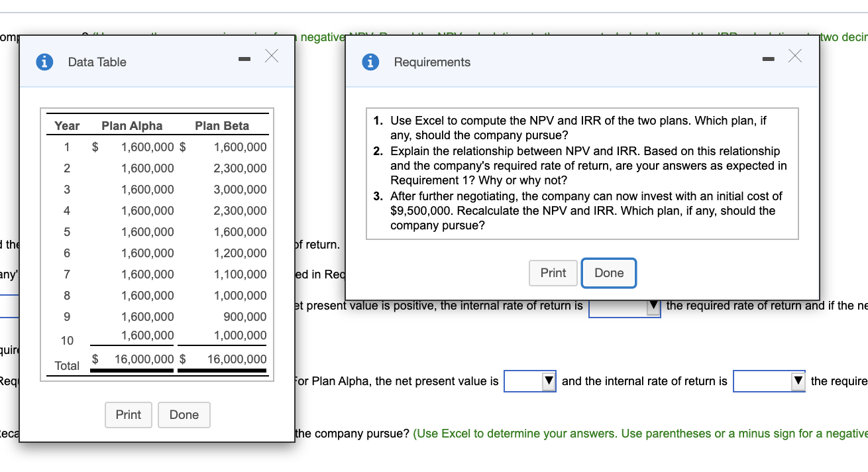Close the Data Table dialog

coord(271,56)
